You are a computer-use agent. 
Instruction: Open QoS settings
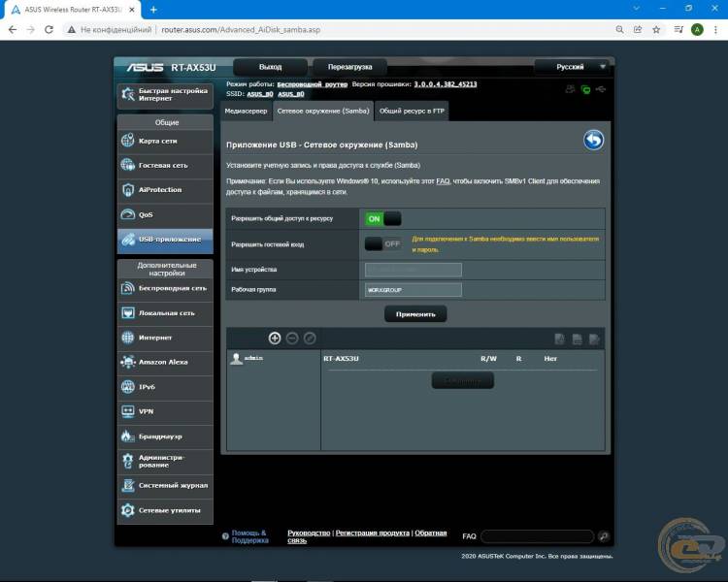[x=165, y=214]
